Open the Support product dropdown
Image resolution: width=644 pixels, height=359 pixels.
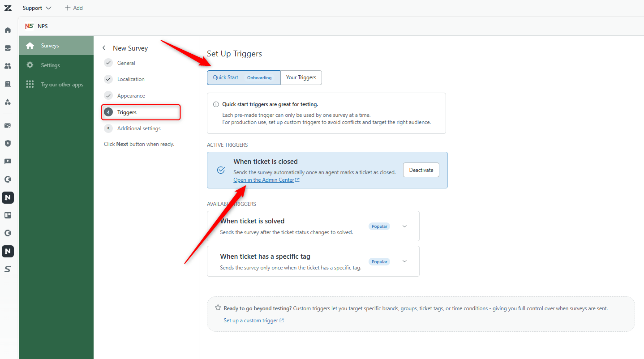pyautogui.click(x=37, y=8)
